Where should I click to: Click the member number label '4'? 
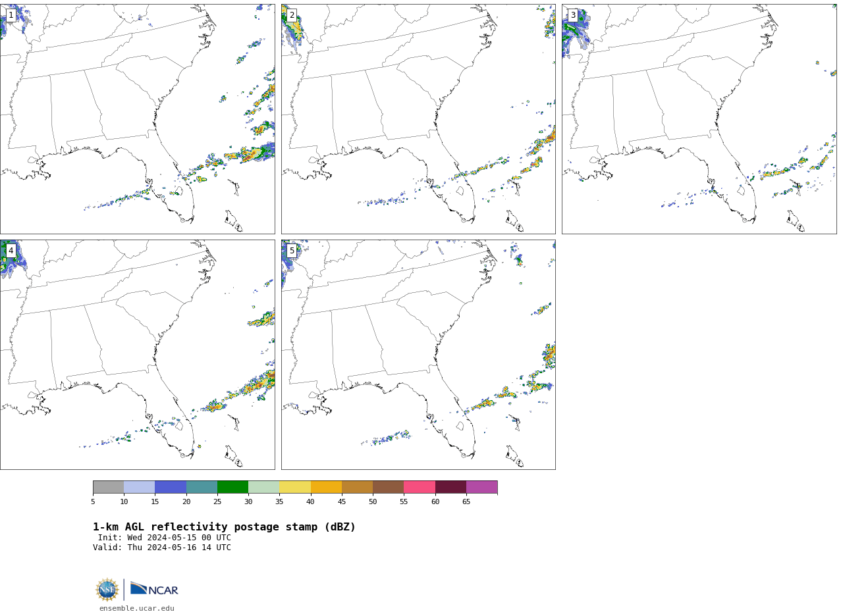point(11,251)
